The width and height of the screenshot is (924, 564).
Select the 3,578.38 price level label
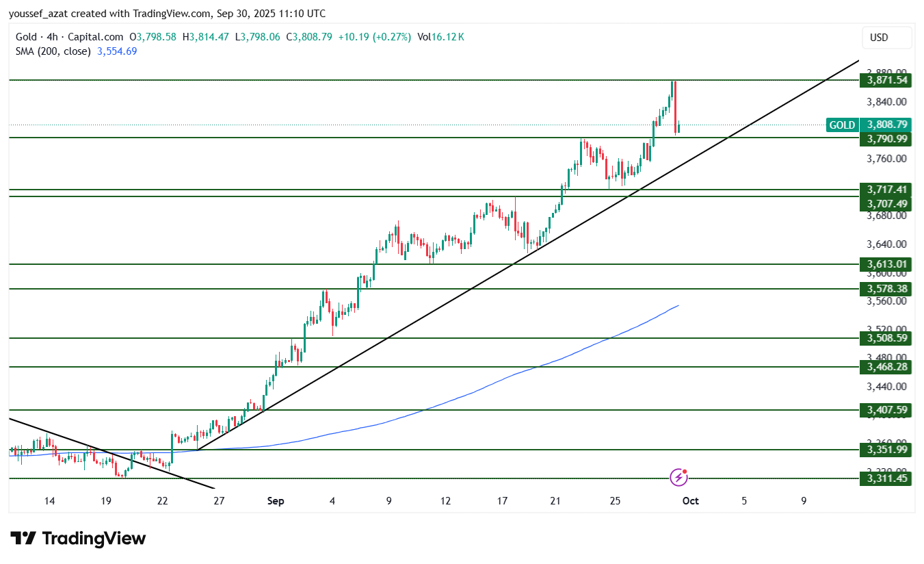(x=887, y=289)
